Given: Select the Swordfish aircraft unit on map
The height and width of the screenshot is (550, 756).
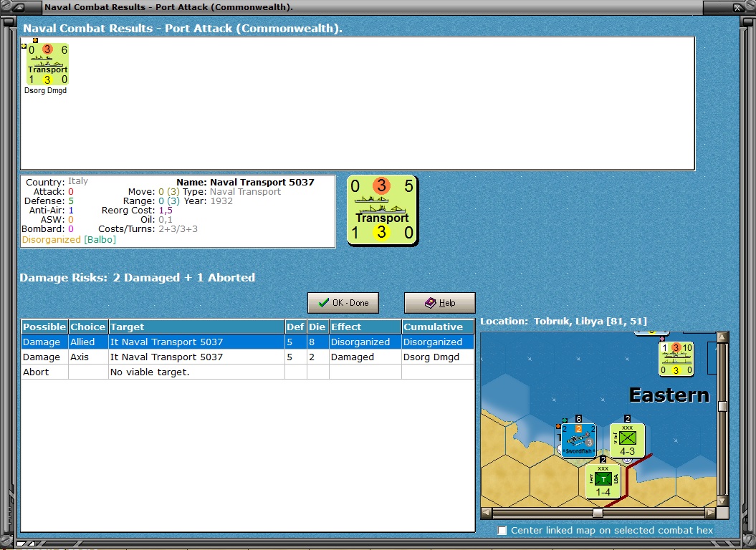Looking at the screenshot, I should pos(578,440).
